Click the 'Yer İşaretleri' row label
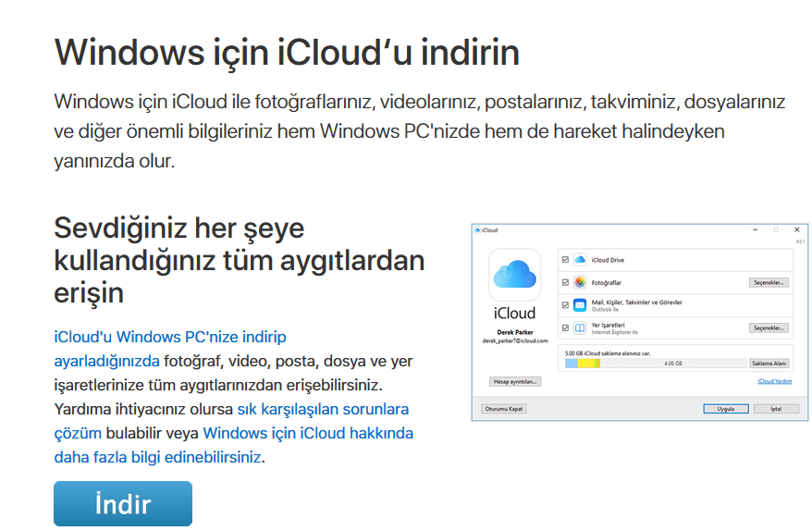 [608, 325]
